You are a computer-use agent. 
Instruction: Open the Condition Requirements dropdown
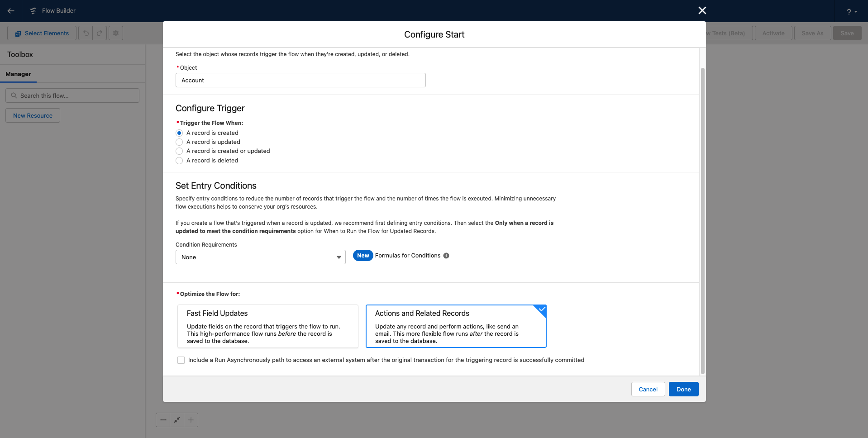tap(260, 257)
